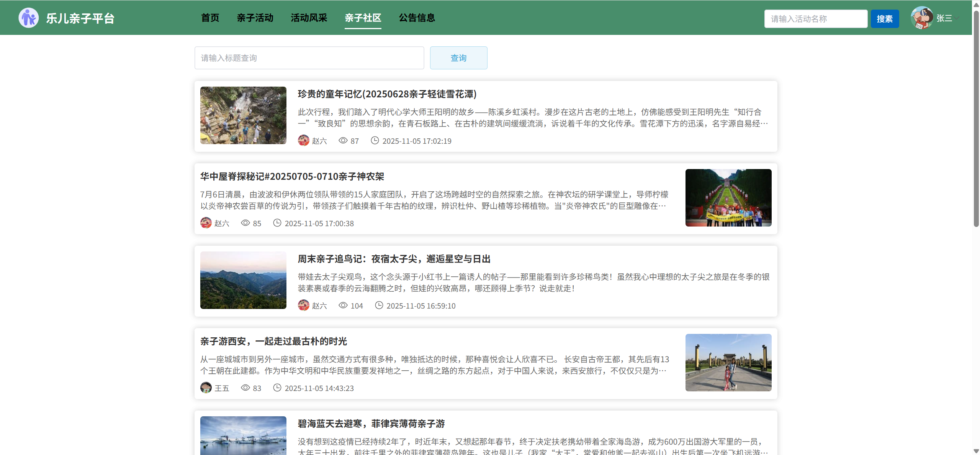
Task: Click eye view icon showing 104 views
Action: 343,306
